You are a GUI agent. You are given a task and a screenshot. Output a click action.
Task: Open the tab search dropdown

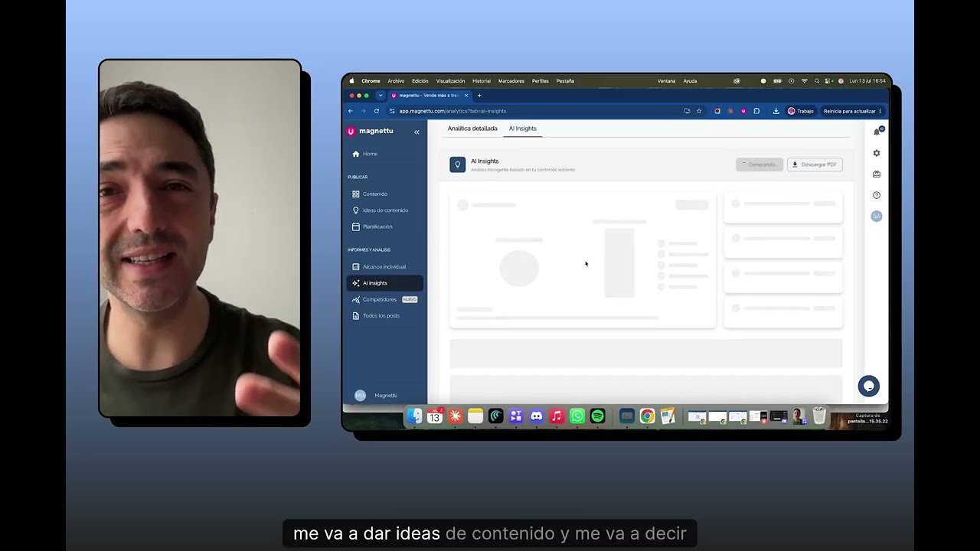381,96
